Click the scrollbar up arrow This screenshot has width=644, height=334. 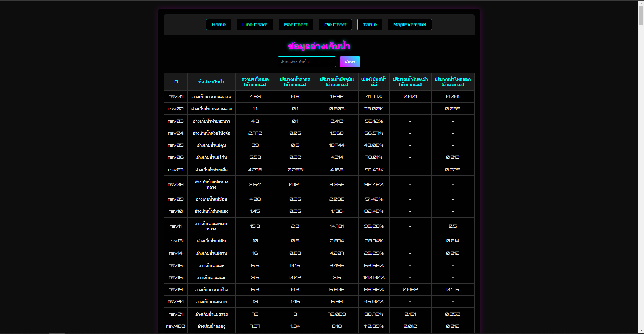point(641,3)
